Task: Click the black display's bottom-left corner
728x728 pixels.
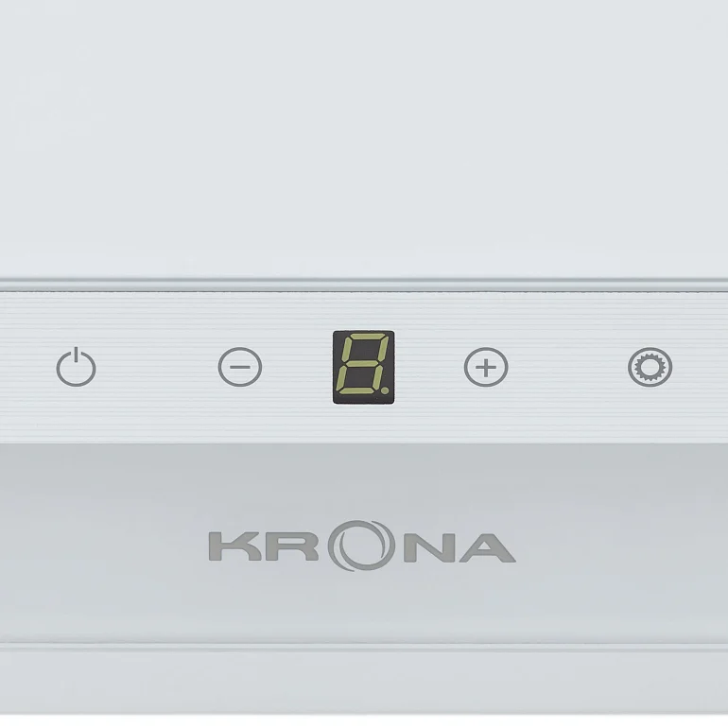Action: pyautogui.click(x=336, y=401)
